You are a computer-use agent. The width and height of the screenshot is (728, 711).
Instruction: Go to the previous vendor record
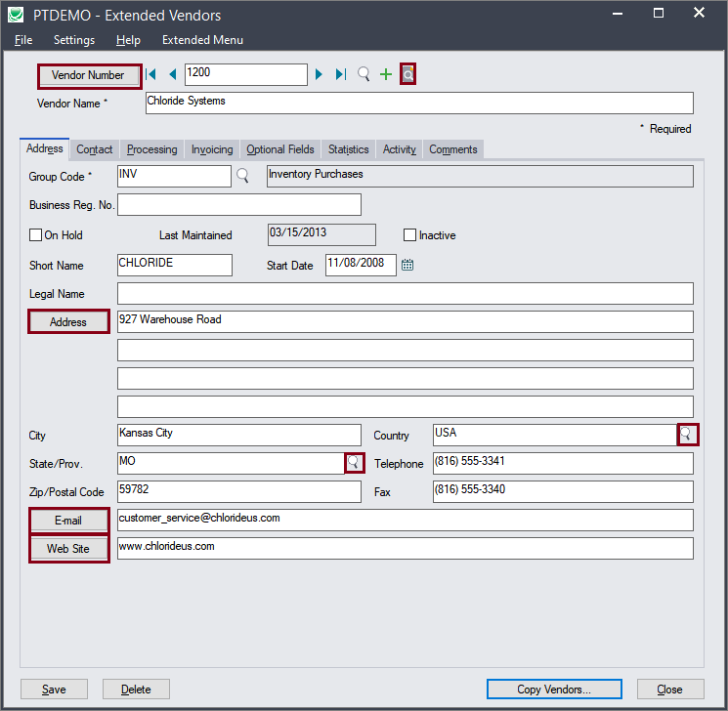pyautogui.click(x=172, y=74)
